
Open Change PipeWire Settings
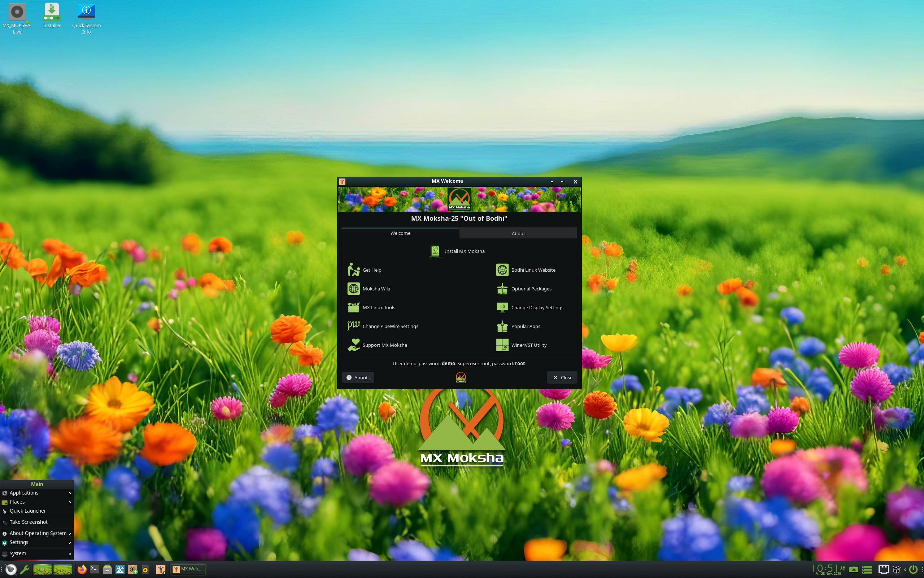383,326
